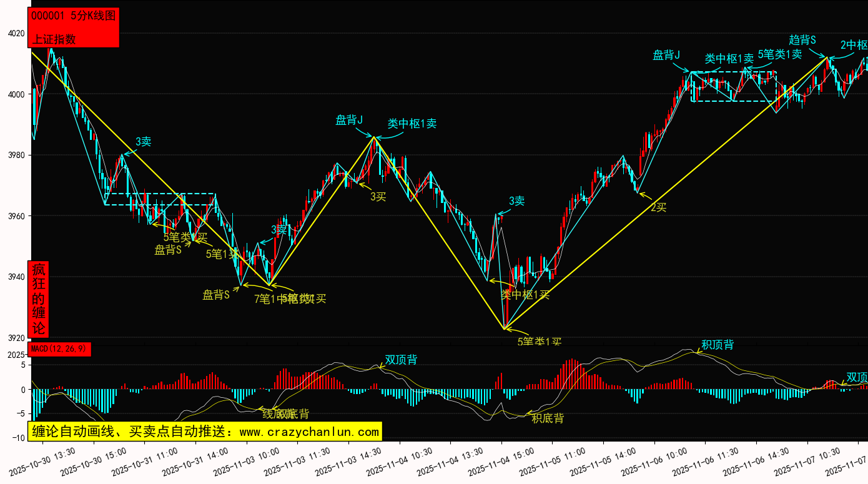This screenshot has width=868, height=484.
Task: Click the 2中枢 annotation at right edge
Action: 853,45
